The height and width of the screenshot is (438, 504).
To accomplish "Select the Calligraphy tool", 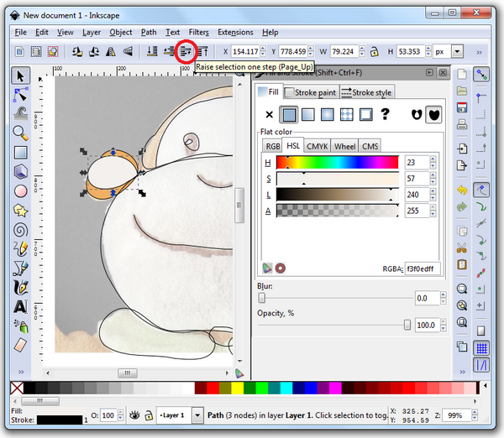I will [x=20, y=288].
